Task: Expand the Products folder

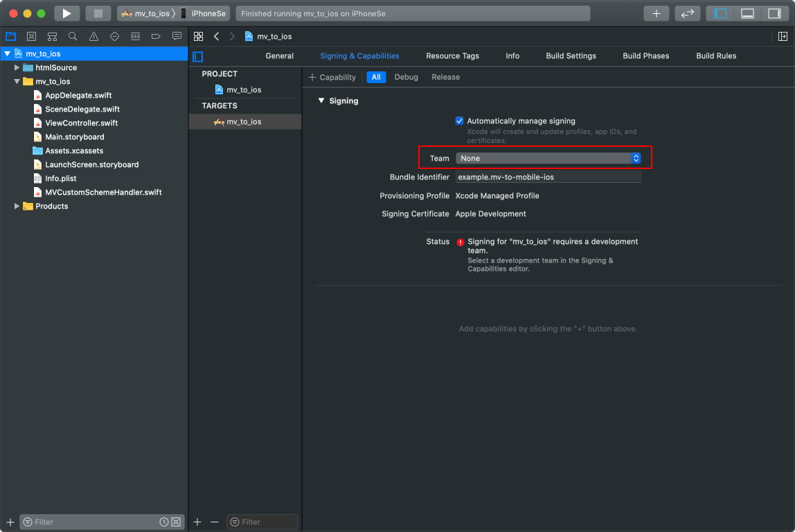Action: 17,206
